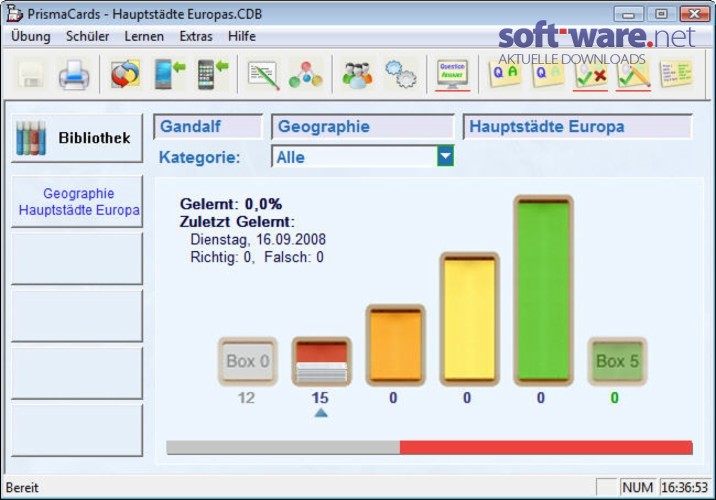Viewport: 716px width, 500px height.
Task: Open the settings gears icon
Action: pos(400,74)
